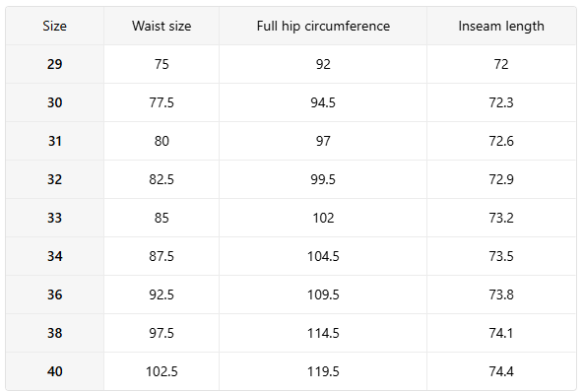Viewport: 583px width, 392px height.
Task: Click size 30 row label
Action: point(55,102)
